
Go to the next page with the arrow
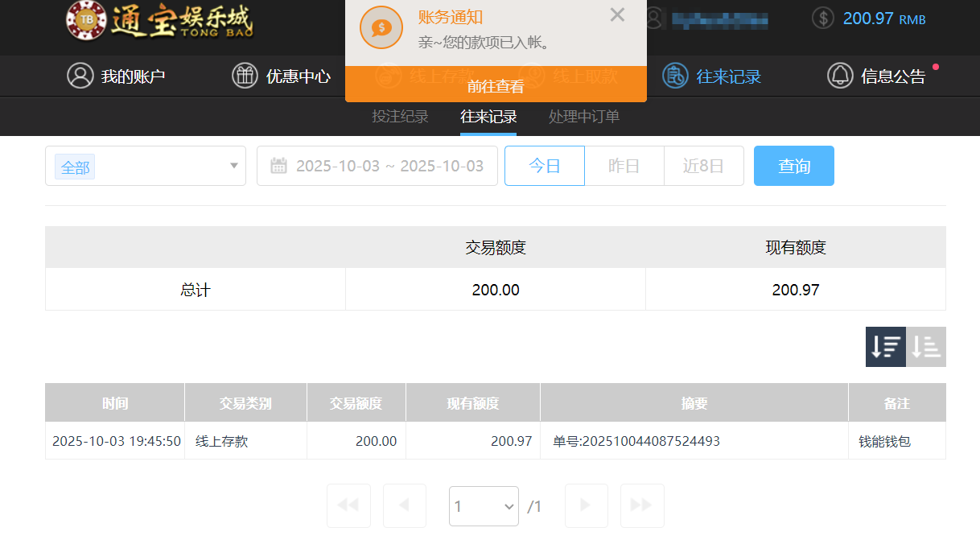(x=586, y=505)
